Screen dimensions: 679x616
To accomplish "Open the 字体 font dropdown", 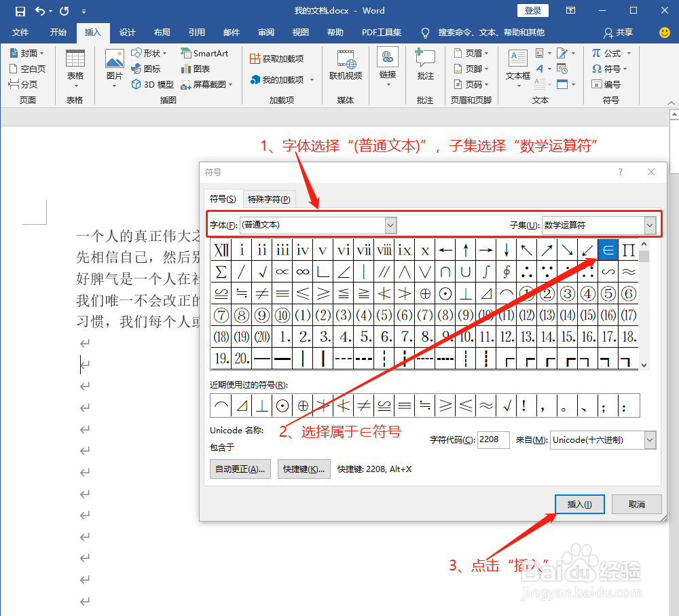I will pos(390,225).
